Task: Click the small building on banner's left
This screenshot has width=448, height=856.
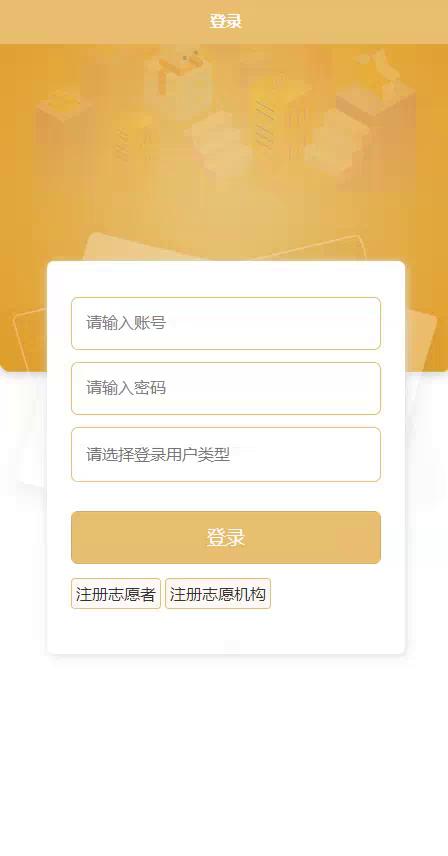Action: pos(61,128)
